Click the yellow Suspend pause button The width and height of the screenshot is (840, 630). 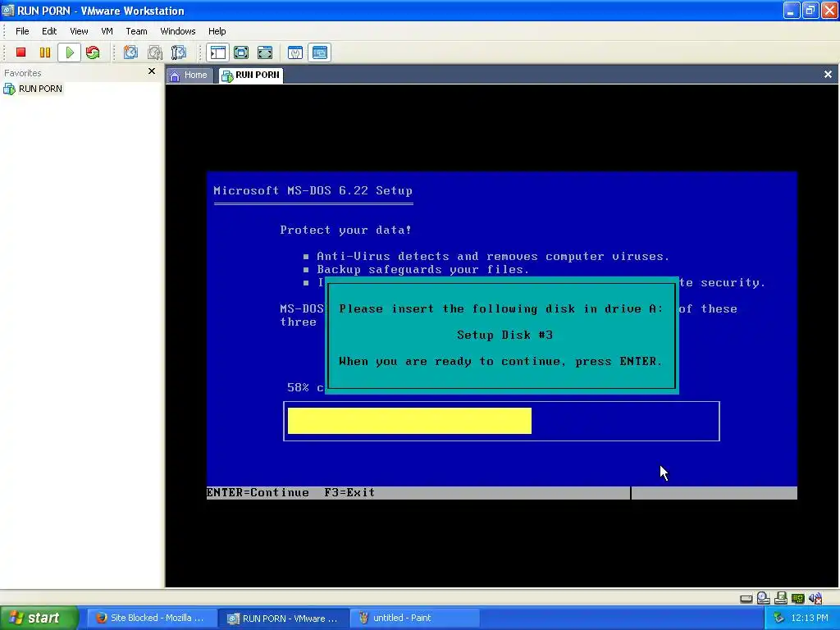pyautogui.click(x=45, y=52)
